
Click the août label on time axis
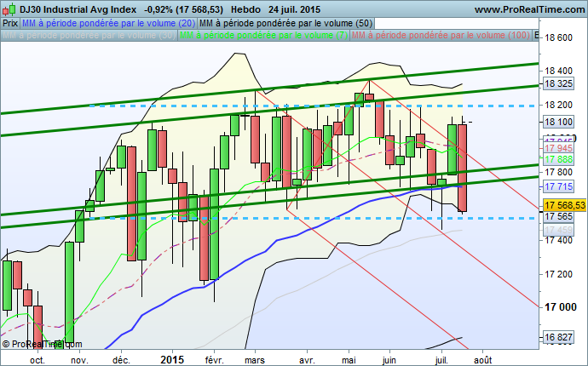click(x=483, y=360)
